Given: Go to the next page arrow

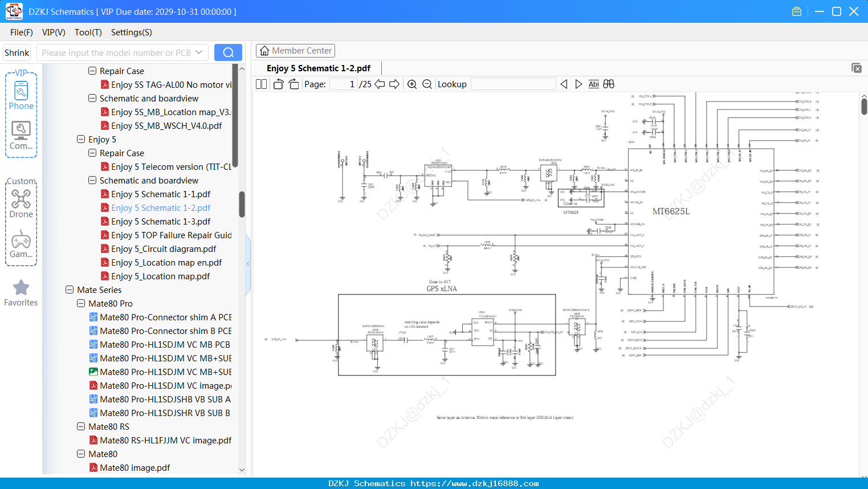Looking at the screenshot, I should point(394,84).
